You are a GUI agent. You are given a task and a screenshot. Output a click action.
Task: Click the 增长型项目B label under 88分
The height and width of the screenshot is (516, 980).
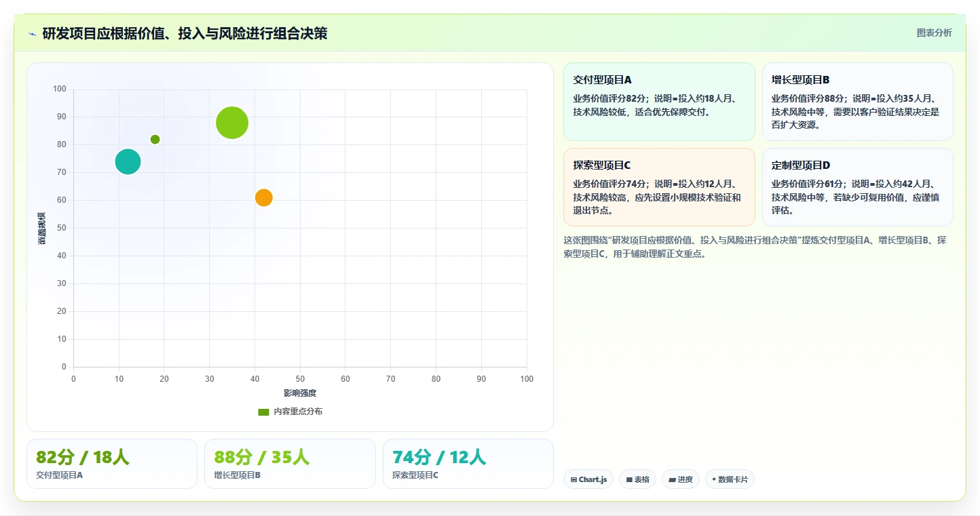(x=238, y=475)
